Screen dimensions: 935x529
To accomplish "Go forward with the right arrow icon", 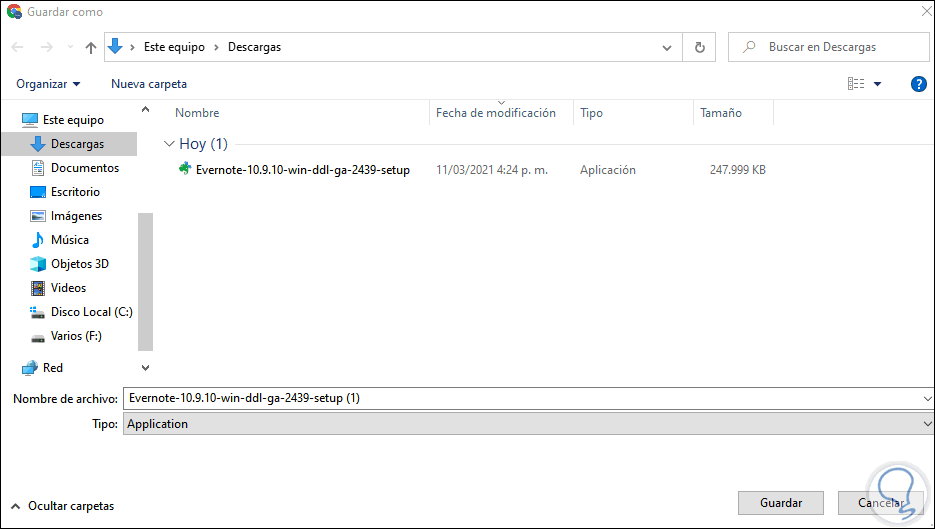I will [47, 47].
